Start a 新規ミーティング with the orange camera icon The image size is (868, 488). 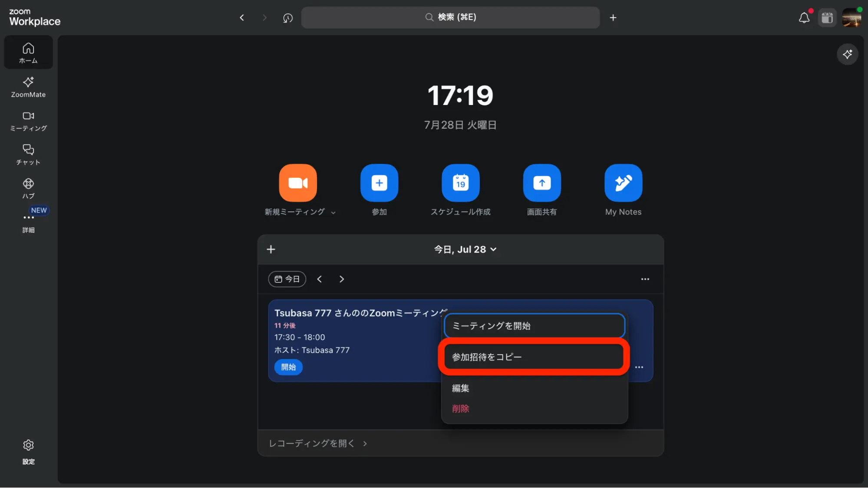298,183
